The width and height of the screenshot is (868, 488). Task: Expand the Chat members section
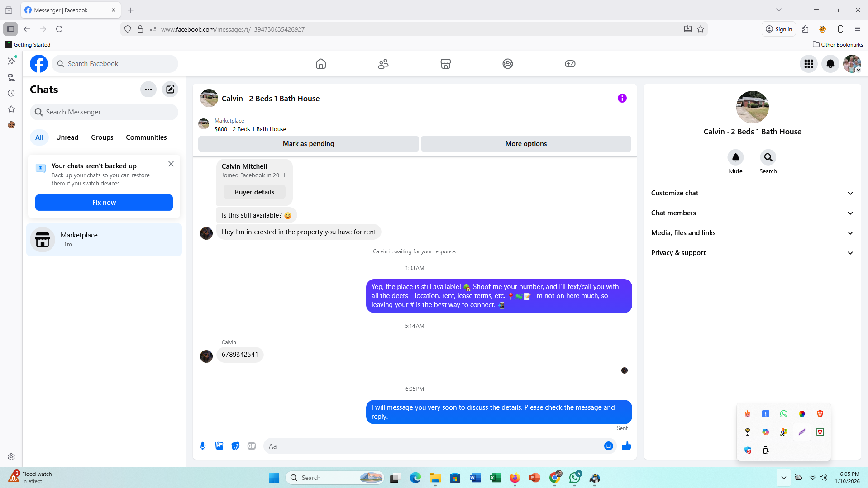[752, 213]
